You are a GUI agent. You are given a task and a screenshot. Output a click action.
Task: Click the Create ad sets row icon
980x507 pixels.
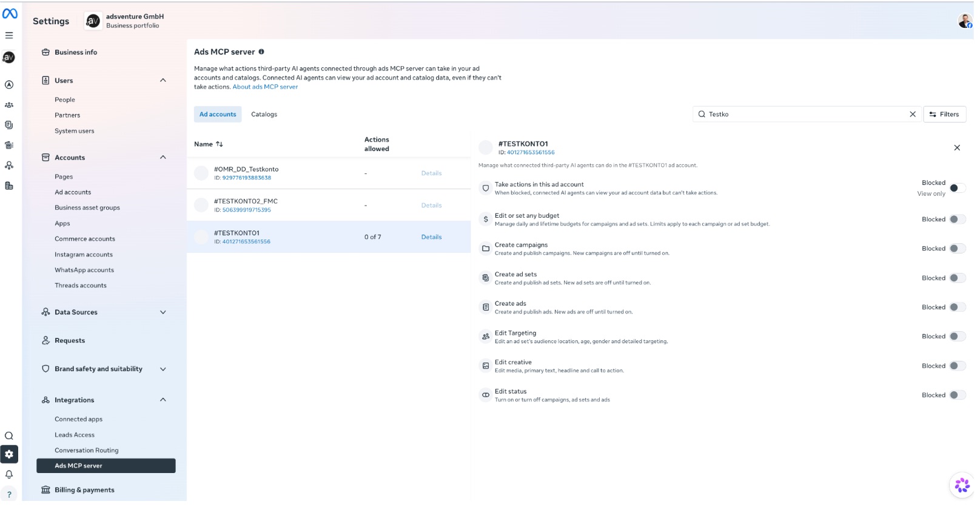point(486,278)
